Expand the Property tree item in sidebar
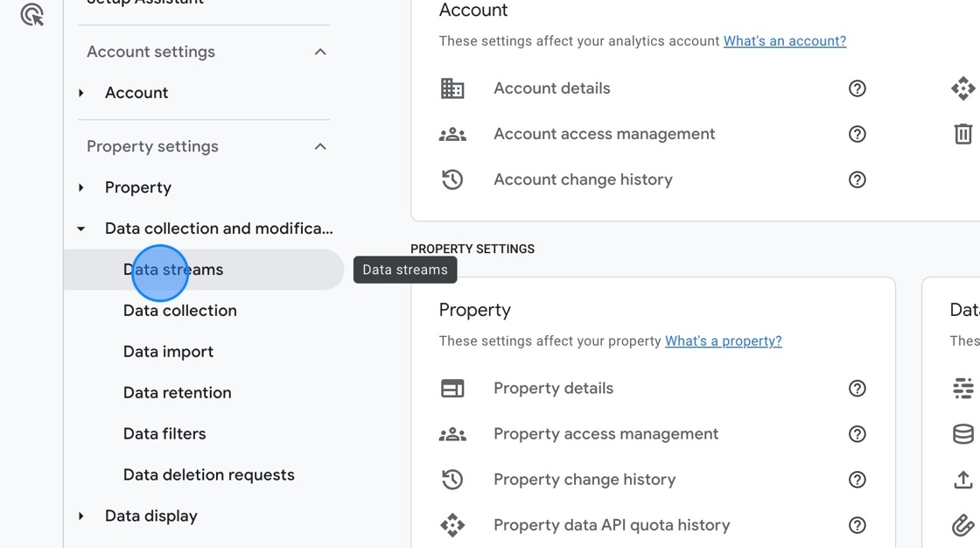Viewport: 980px width, 548px height. [80, 187]
